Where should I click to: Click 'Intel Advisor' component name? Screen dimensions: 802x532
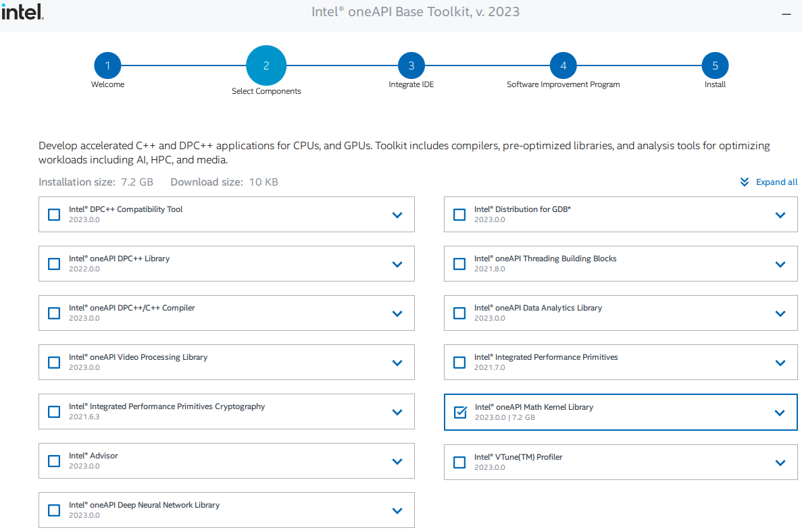pos(93,455)
